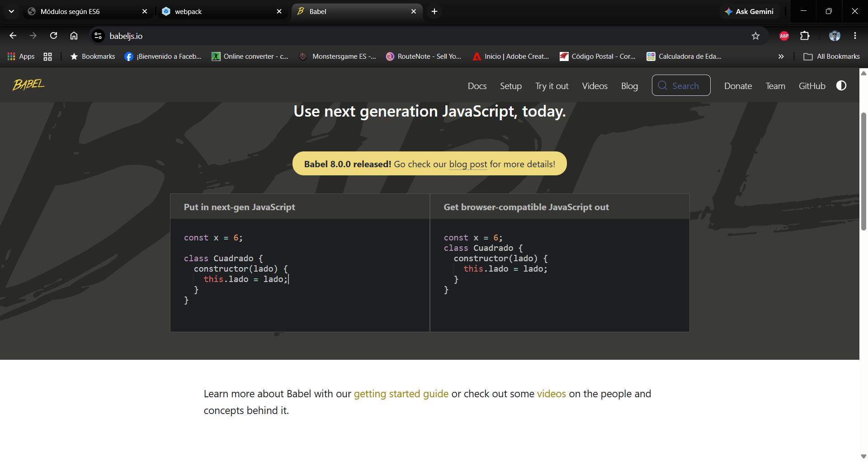Open the Chrome profile avatar

click(835, 36)
